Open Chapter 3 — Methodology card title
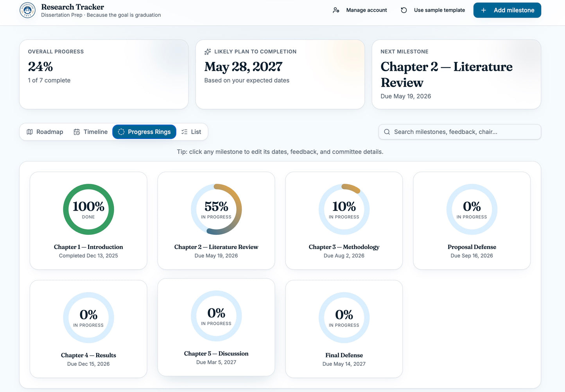Image resolution: width=565 pixels, height=392 pixels. click(x=344, y=247)
